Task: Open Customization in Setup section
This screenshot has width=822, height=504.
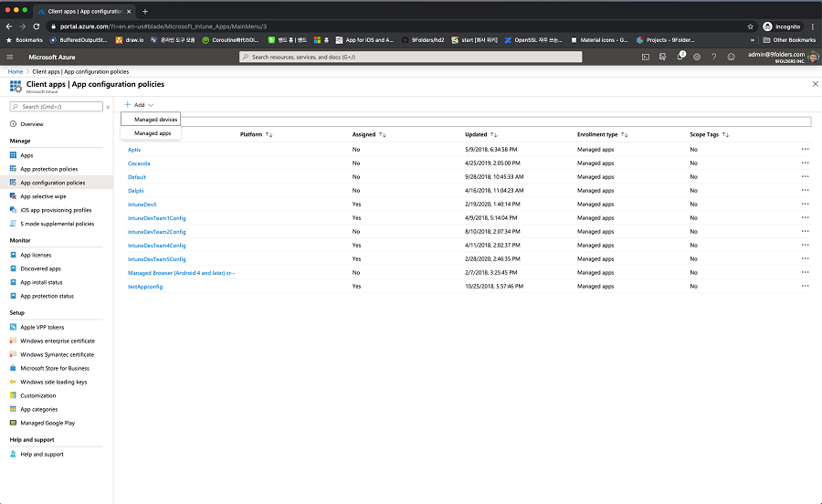Action: click(x=37, y=395)
